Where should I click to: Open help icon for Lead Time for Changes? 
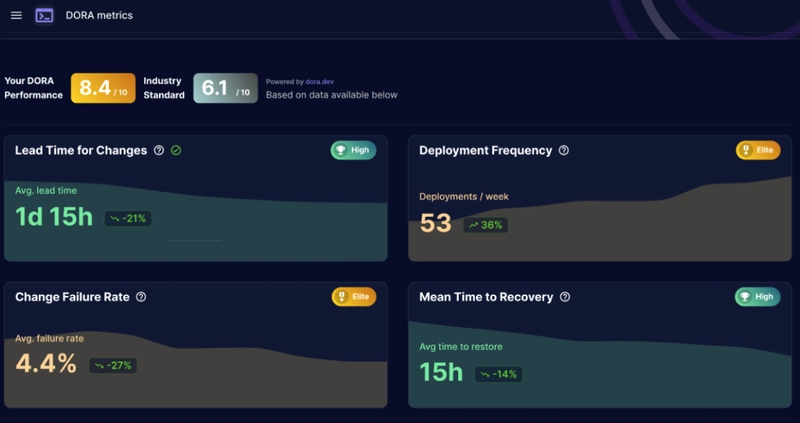click(x=159, y=151)
